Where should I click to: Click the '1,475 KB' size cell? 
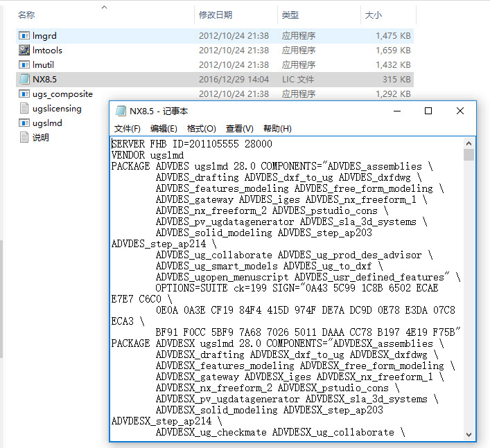tap(393, 35)
